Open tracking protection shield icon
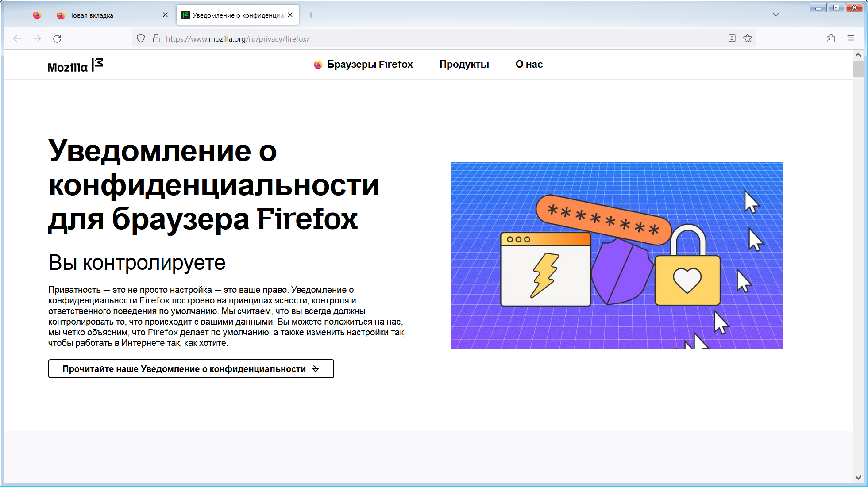 [141, 38]
